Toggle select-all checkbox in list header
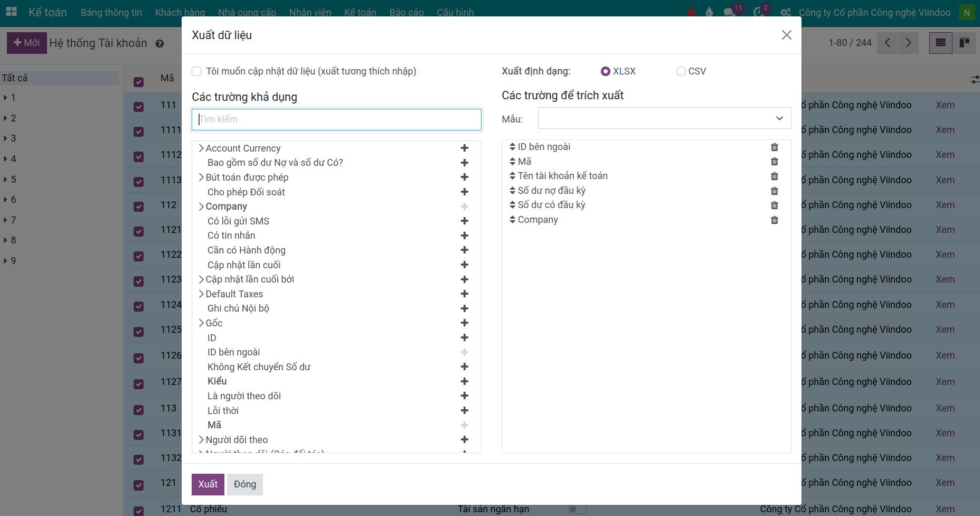 [x=139, y=82]
